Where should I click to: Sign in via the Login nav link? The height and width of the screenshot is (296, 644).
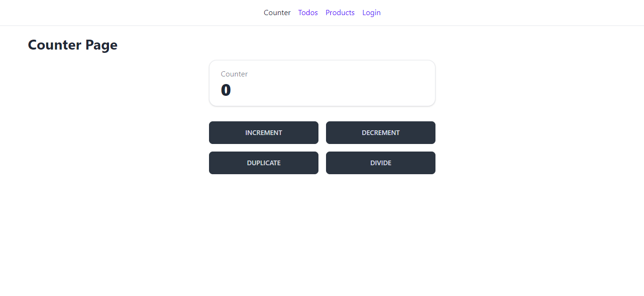tap(371, 13)
